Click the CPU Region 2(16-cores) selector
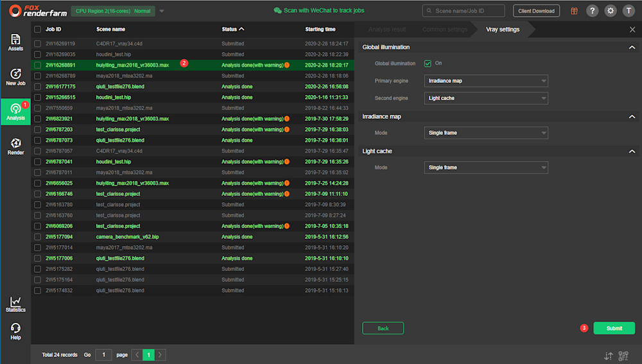The image size is (642, 364). [113, 11]
